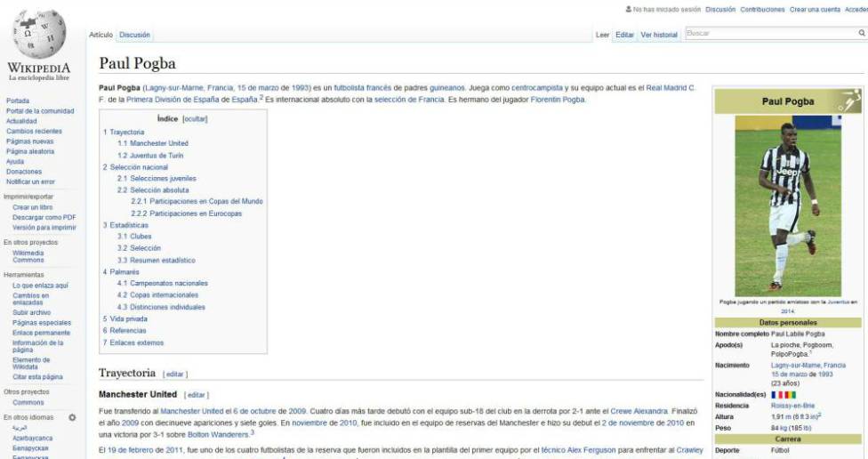Click the nationality flag icons in infobox
The image size is (868, 459).
[x=784, y=394]
